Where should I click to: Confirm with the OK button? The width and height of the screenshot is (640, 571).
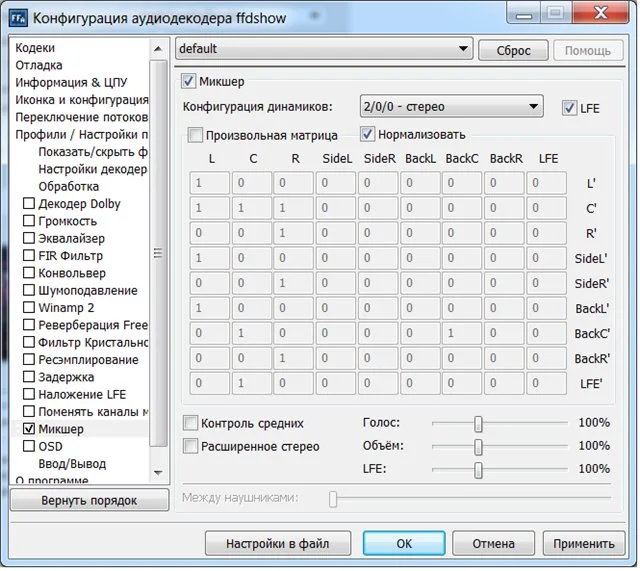[x=405, y=544]
